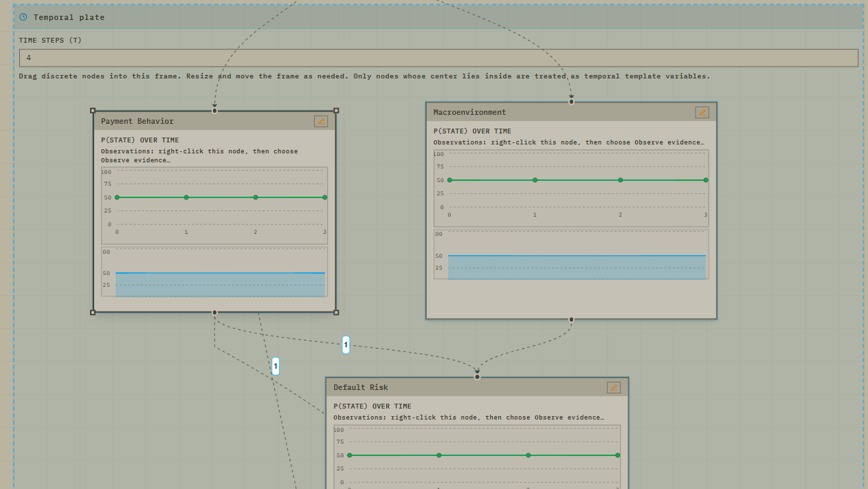Click the top connection port of Payment Behavior
Screen dimensions: 868x489
[214, 110]
